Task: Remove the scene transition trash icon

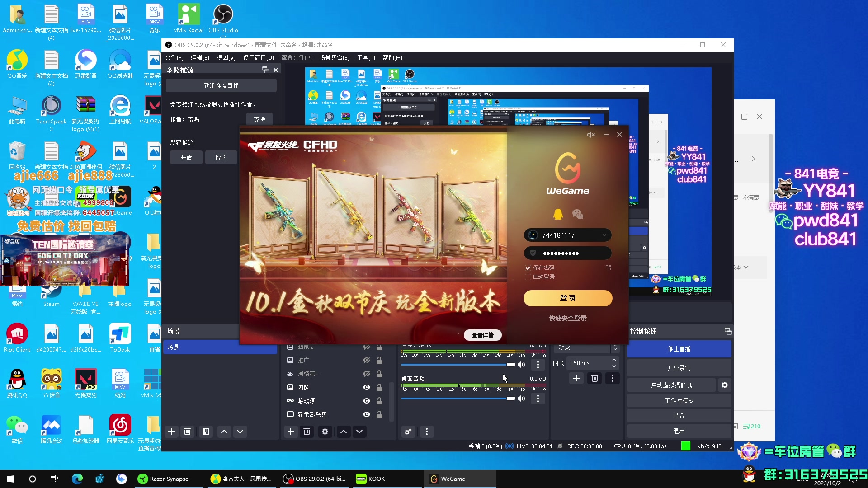Action: (x=594, y=378)
